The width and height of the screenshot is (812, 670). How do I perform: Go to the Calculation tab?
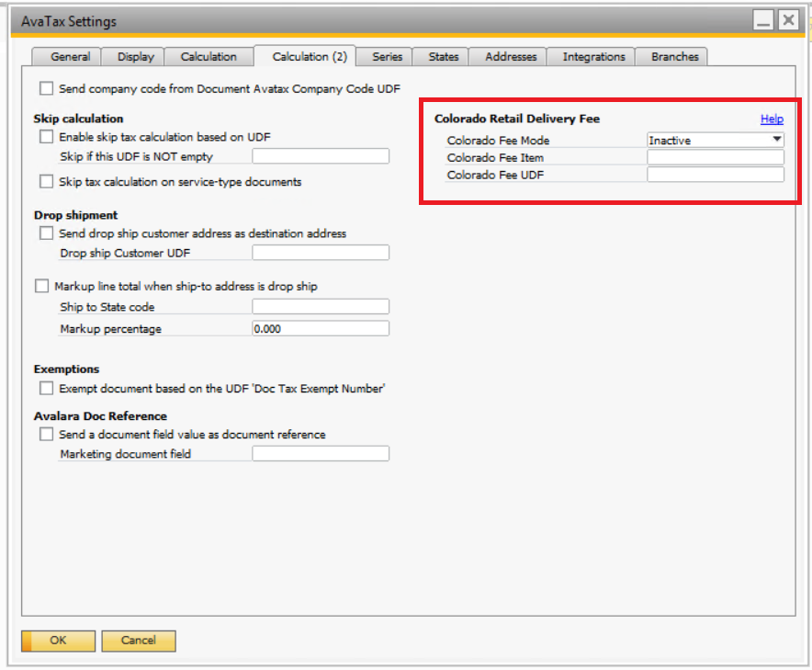[209, 56]
